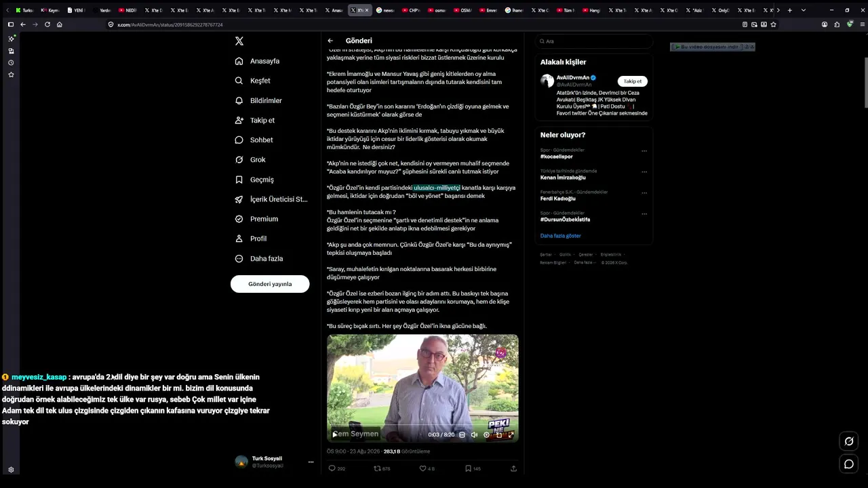Enter fullscreen on the video

[511, 434]
